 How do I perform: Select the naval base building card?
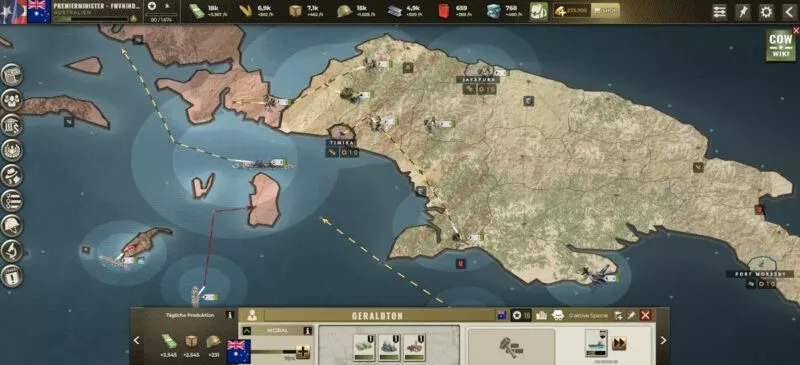point(389,348)
